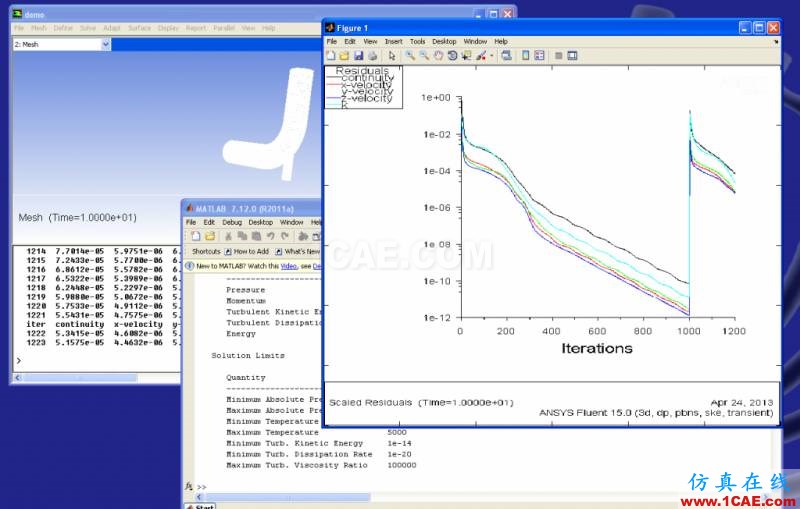Click 'Mesh (Time=1.0000e+01)' label in Fluent
800x509 pixels.
(x=78, y=217)
